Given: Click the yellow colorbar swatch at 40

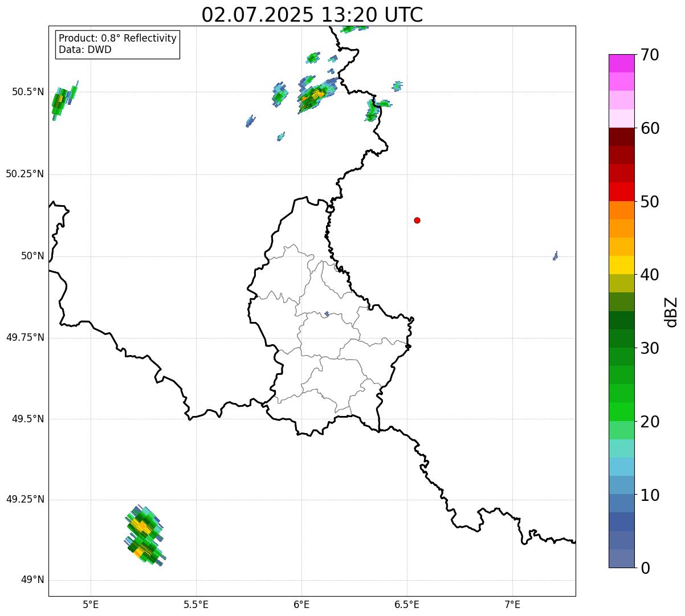Looking at the screenshot, I should click(622, 265).
